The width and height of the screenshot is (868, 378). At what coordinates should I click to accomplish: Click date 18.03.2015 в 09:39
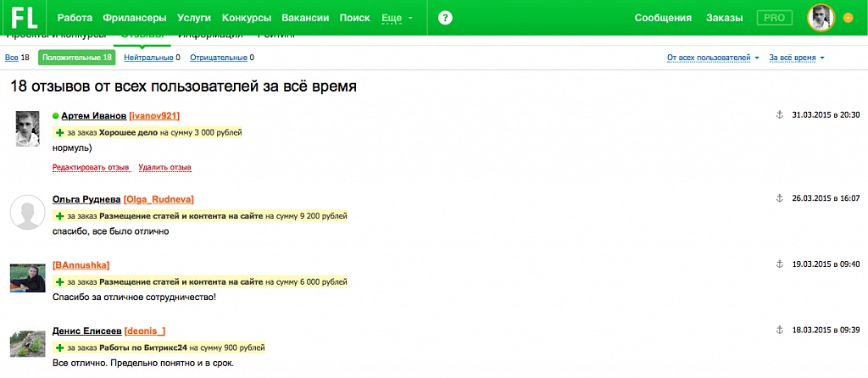click(826, 330)
